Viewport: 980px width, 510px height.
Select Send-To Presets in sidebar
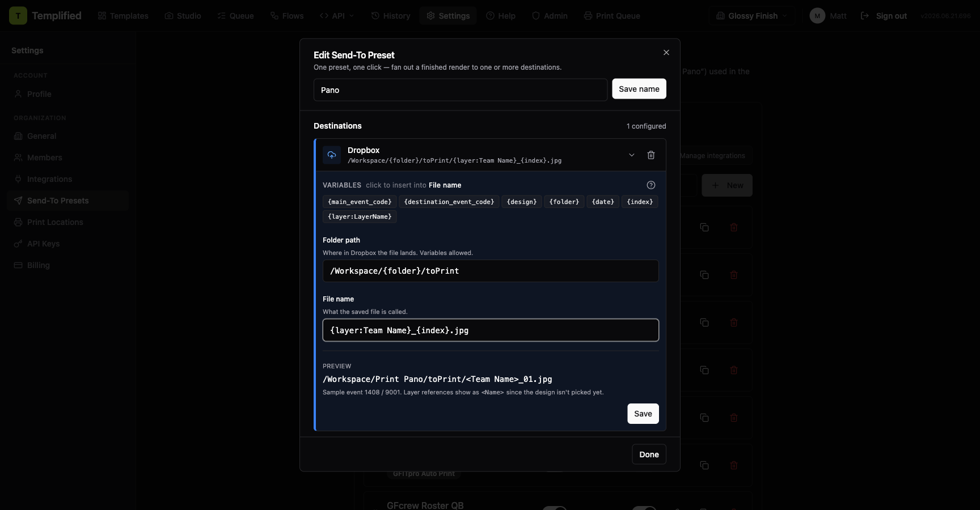pyautogui.click(x=68, y=201)
